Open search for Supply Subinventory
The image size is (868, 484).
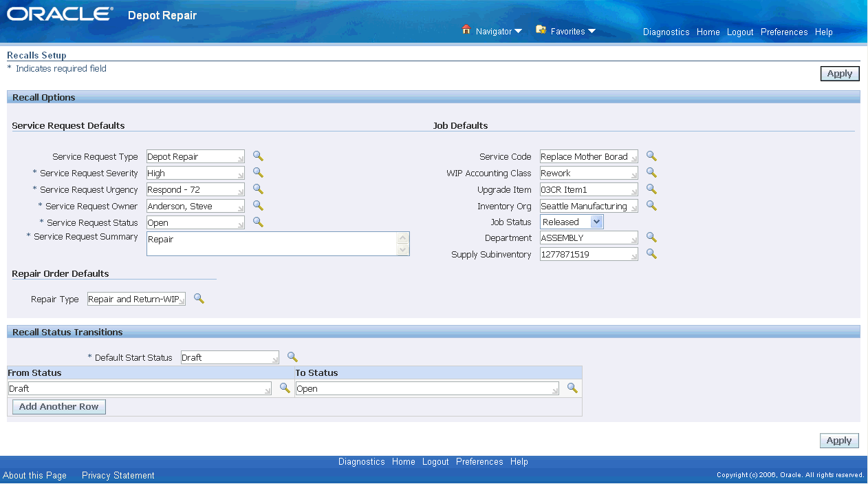point(651,254)
